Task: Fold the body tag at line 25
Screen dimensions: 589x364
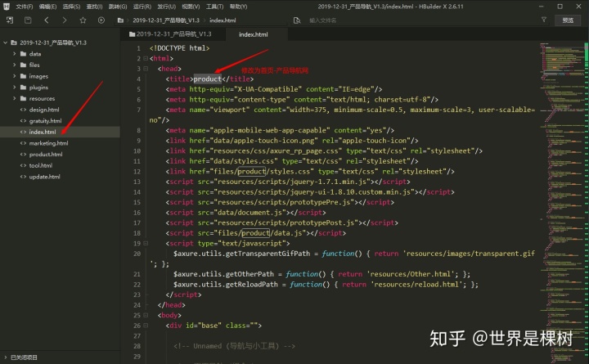Action: 146,315
